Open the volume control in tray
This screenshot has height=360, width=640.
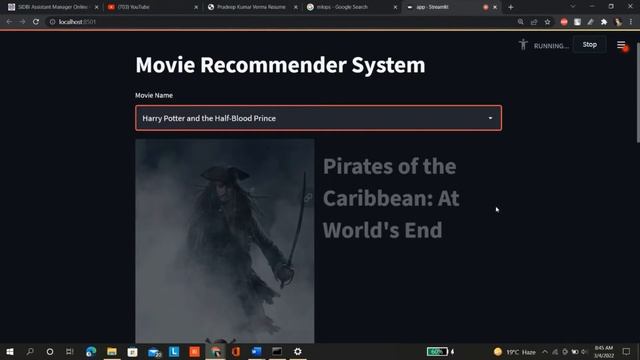584,352
